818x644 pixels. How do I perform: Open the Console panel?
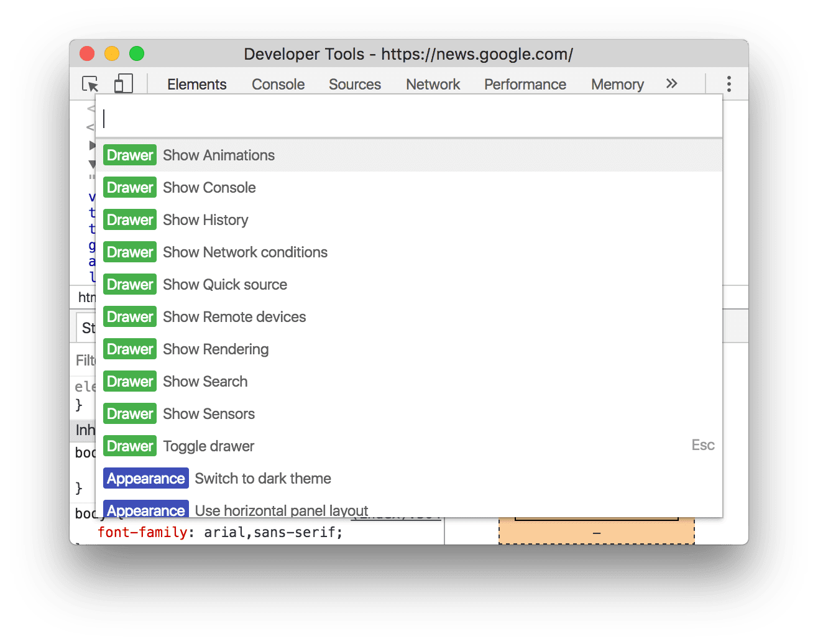click(277, 83)
